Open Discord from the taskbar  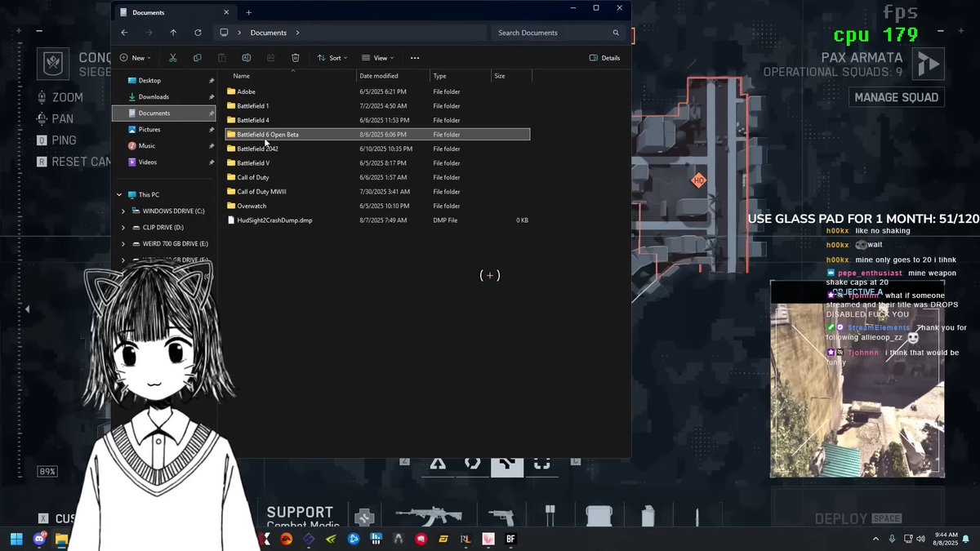pos(39,539)
